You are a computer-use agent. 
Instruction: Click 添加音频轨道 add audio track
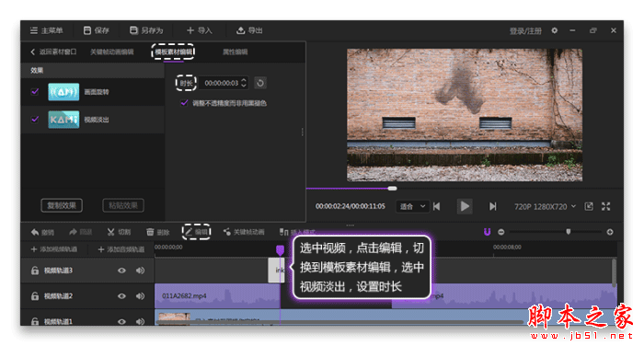121,249
